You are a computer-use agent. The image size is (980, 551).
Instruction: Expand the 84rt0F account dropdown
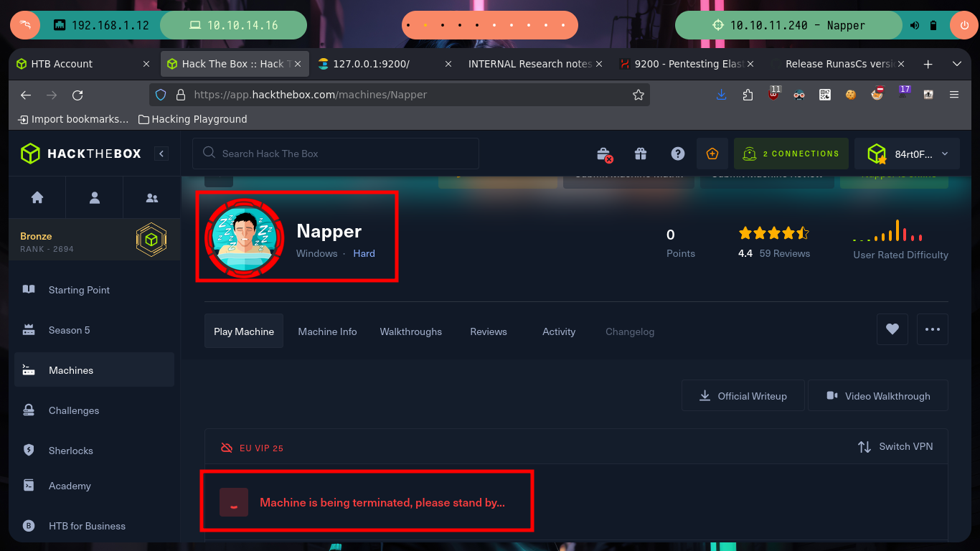coord(907,154)
